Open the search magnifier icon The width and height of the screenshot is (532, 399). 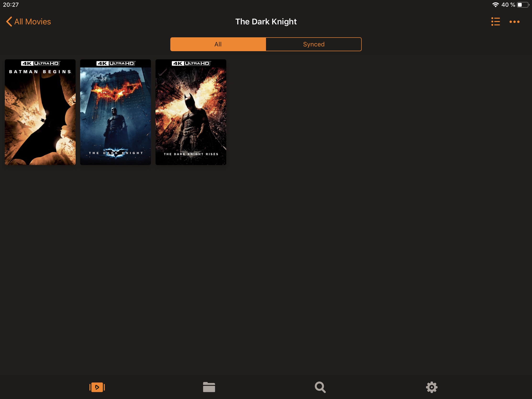click(320, 387)
